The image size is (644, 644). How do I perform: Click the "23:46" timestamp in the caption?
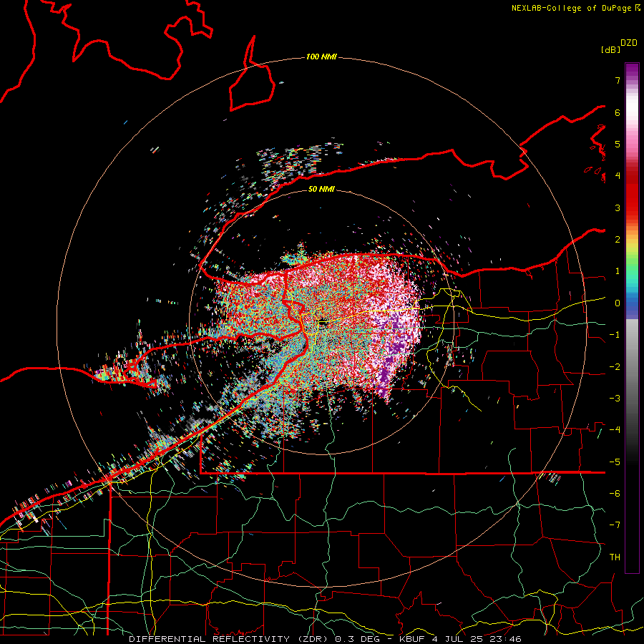pos(504,639)
